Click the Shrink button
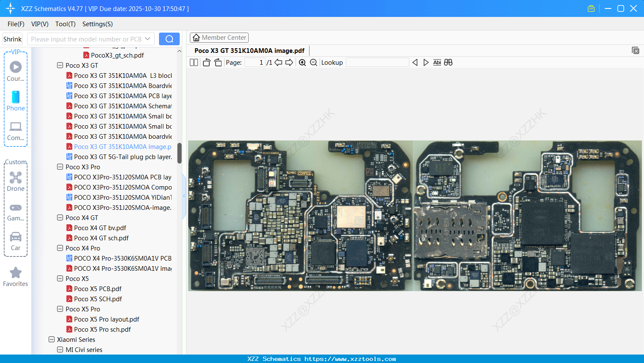Viewport: 644px width, 363px height. (12, 38)
